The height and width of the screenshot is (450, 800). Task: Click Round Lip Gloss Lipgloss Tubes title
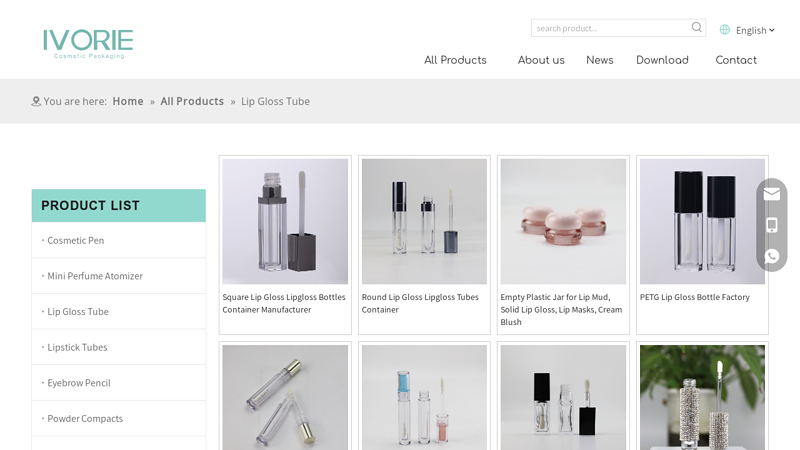[x=420, y=303]
